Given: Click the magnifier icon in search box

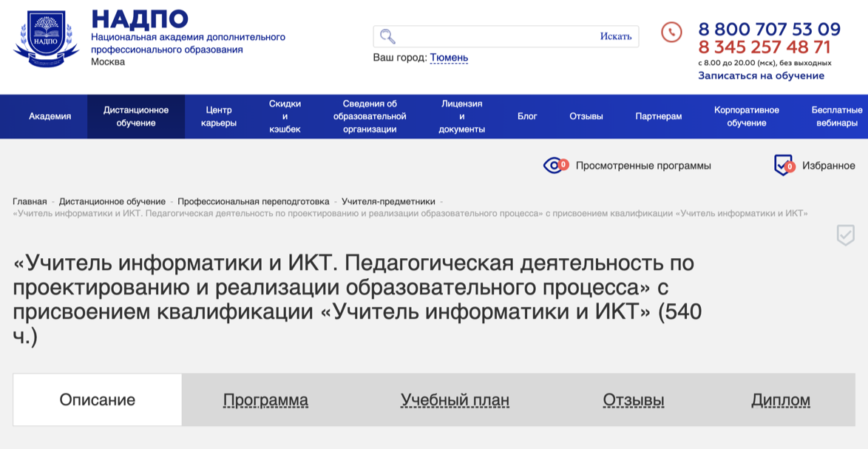Looking at the screenshot, I should [x=387, y=36].
